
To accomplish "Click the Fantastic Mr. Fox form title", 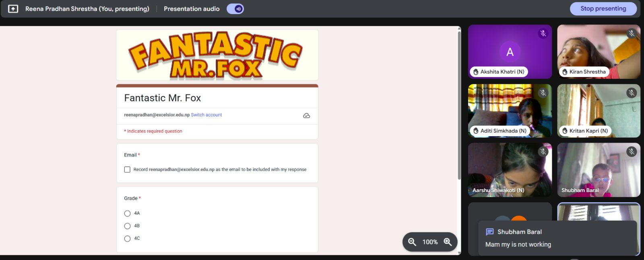I will click(163, 98).
